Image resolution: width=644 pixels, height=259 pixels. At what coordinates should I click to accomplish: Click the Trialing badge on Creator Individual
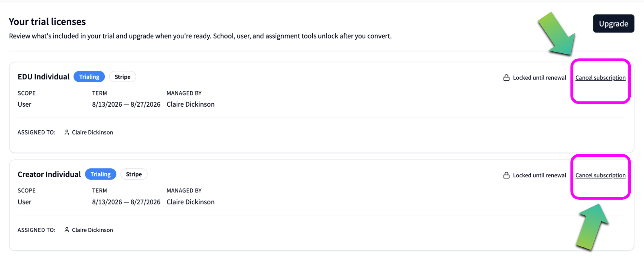point(100,174)
